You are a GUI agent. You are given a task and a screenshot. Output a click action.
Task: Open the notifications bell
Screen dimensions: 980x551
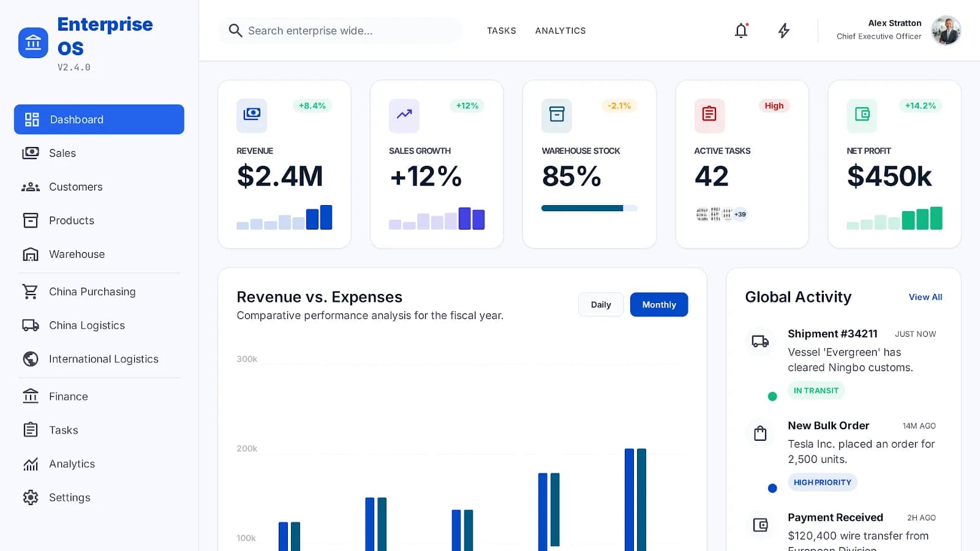(x=741, y=31)
